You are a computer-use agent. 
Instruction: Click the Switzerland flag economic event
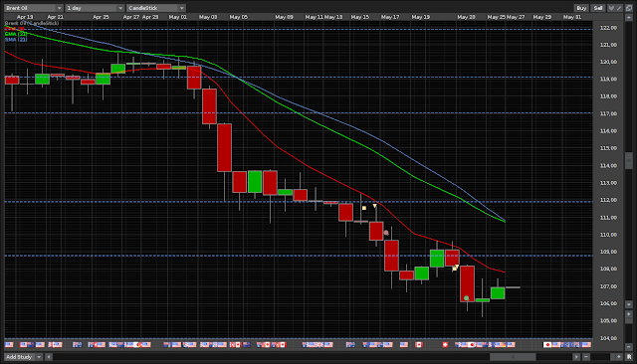pos(445,344)
